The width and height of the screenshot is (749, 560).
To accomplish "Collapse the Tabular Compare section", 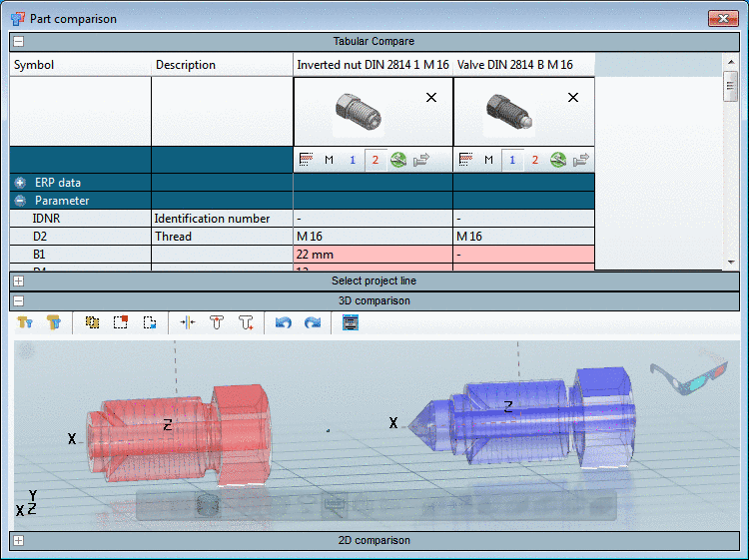I will [x=19, y=42].
